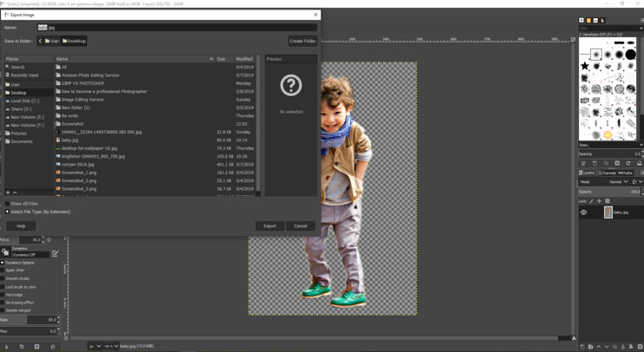Click the lock pixels paintbrush icon
Image resolution: width=644 pixels, height=352 pixels.
592,201
